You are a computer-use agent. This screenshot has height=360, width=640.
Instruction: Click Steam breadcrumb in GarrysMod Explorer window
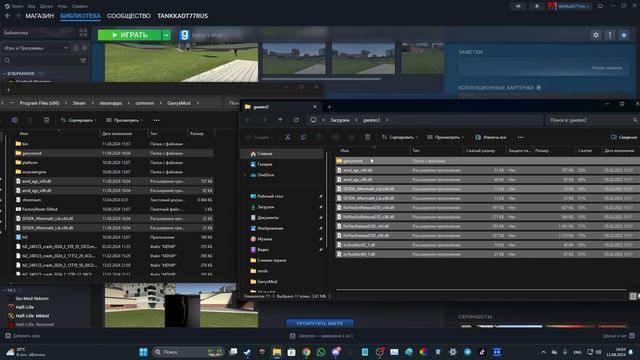pyautogui.click(x=79, y=103)
